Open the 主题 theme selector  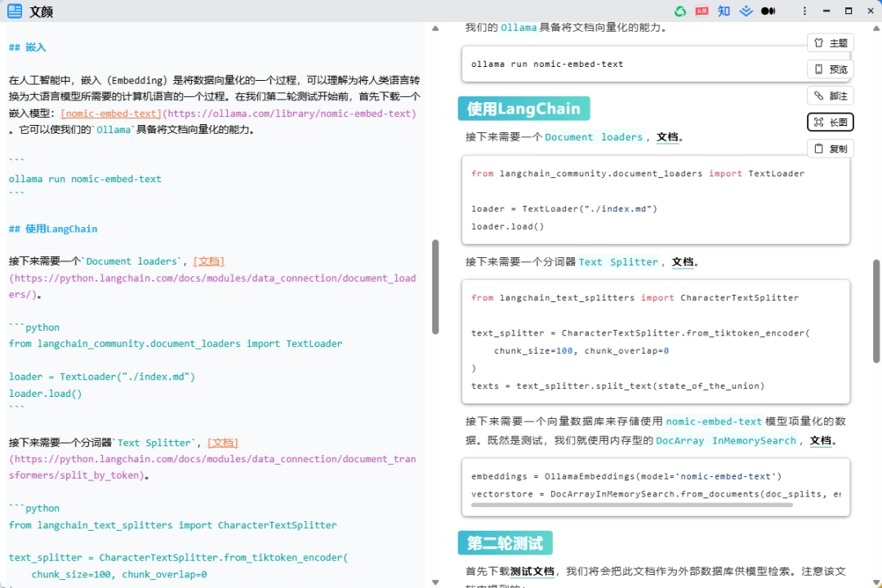click(x=830, y=42)
